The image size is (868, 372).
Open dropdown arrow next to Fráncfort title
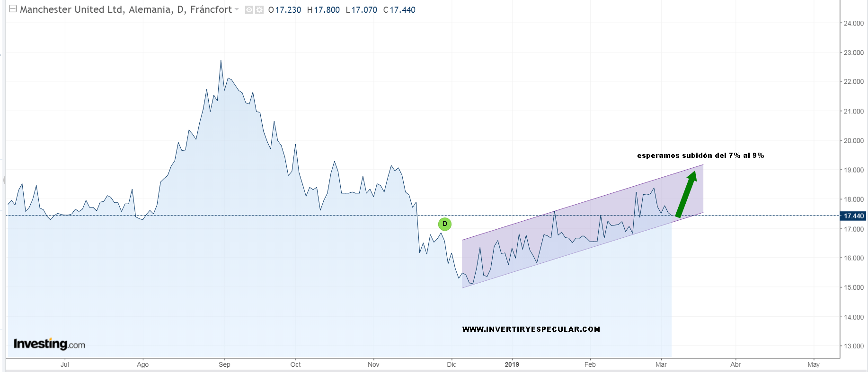pos(237,9)
